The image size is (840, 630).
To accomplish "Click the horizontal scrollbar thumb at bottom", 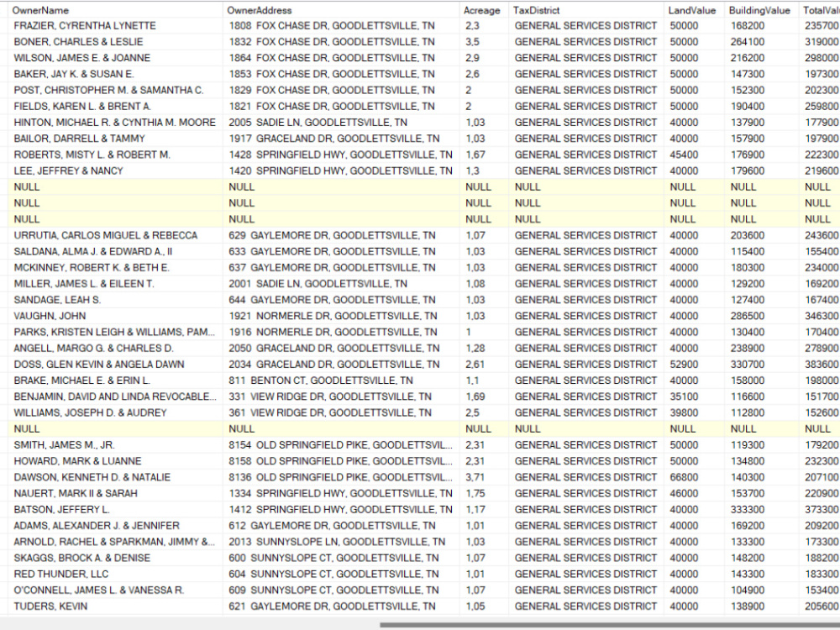I will point(610,625).
